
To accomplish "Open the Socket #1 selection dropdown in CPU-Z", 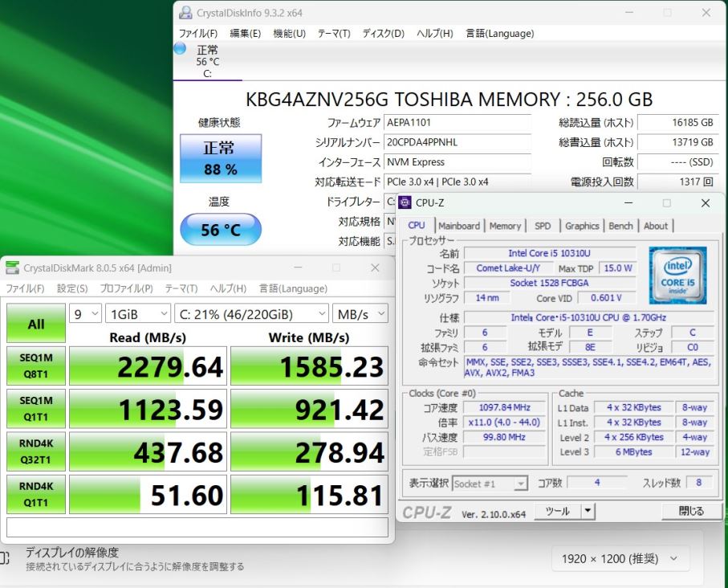I will pyautogui.click(x=490, y=484).
